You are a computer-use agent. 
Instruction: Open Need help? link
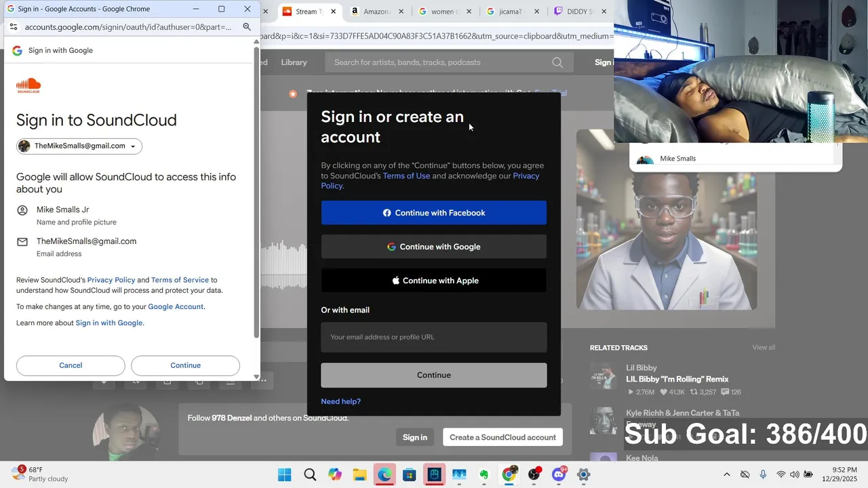click(340, 401)
